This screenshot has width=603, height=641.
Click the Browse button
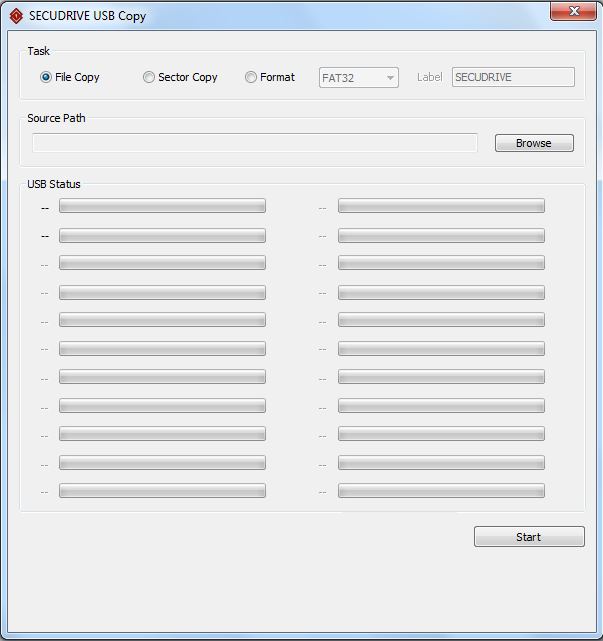coord(534,143)
